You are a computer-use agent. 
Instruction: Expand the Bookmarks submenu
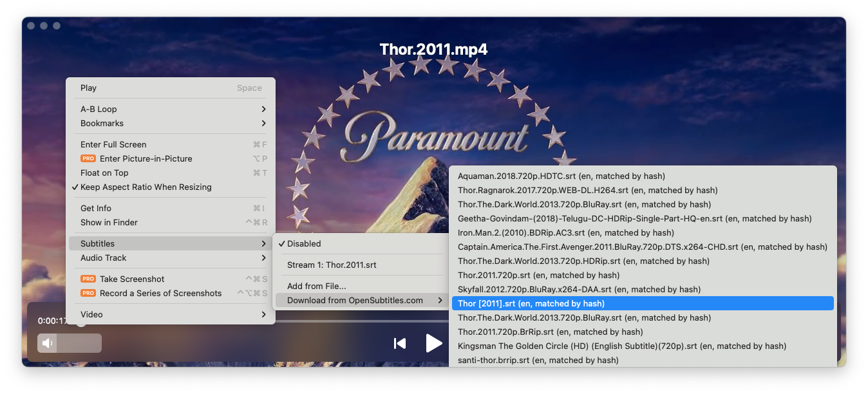coord(171,123)
